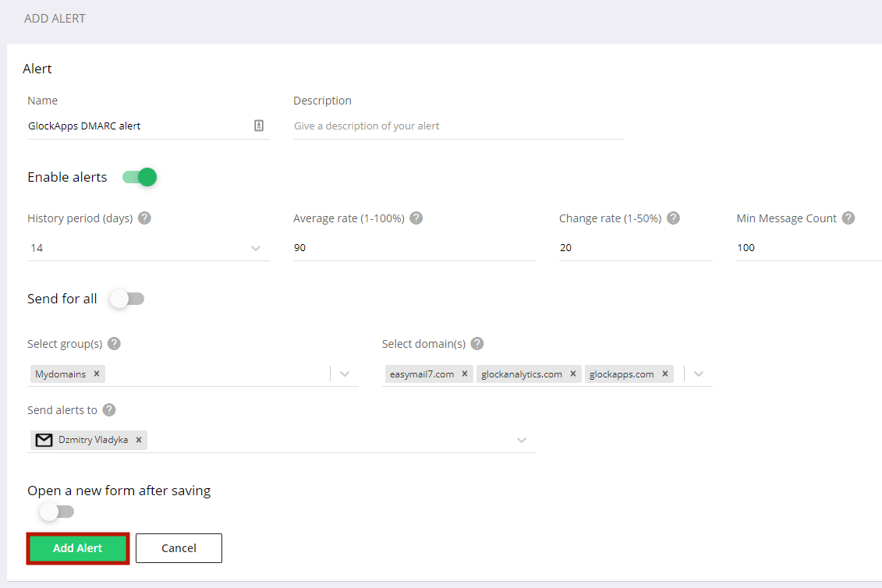Click the help icon beside Send alerts to

coord(108,410)
